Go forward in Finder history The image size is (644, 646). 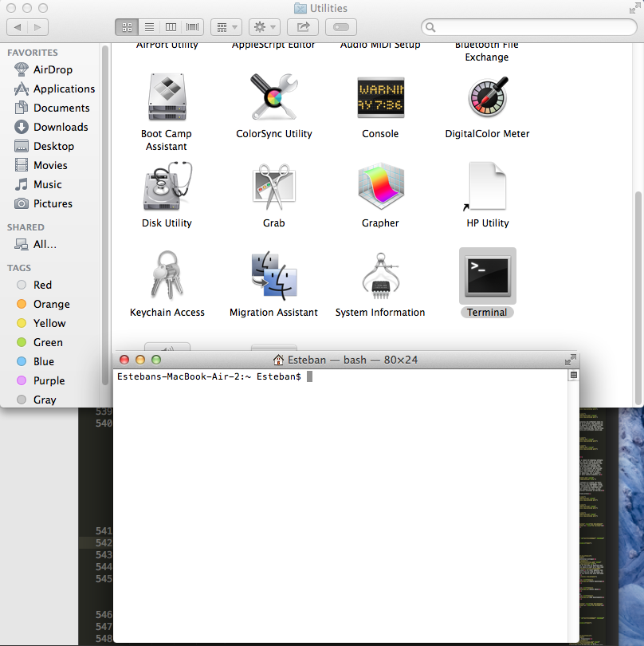coord(38,27)
